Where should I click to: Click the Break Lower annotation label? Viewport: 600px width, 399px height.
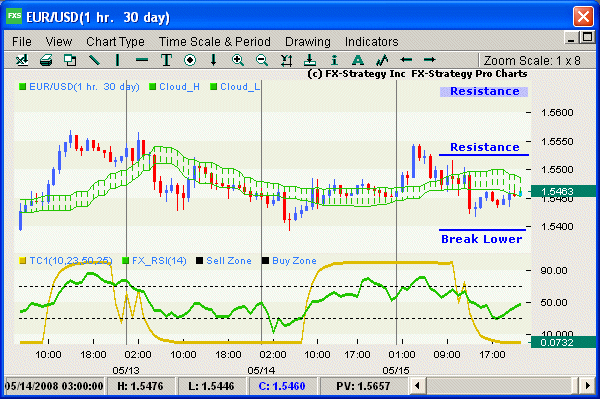pyautogui.click(x=481, y=239)
